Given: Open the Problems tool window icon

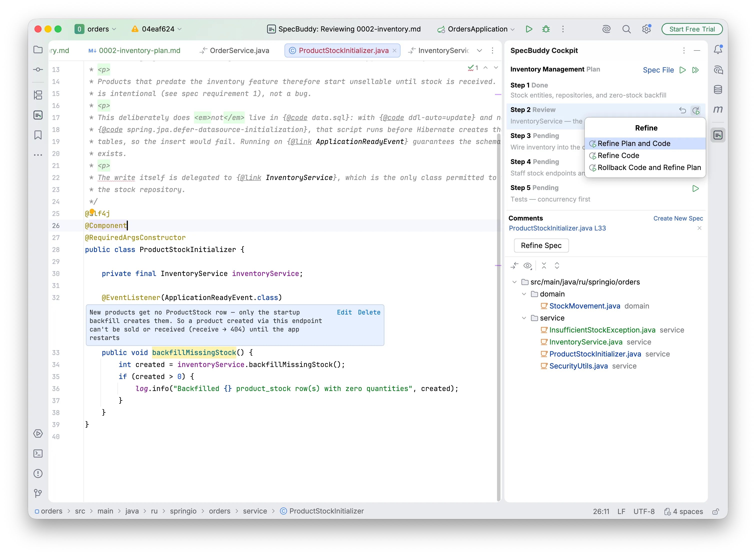Looking at the screenshot, I should point(38,473).
